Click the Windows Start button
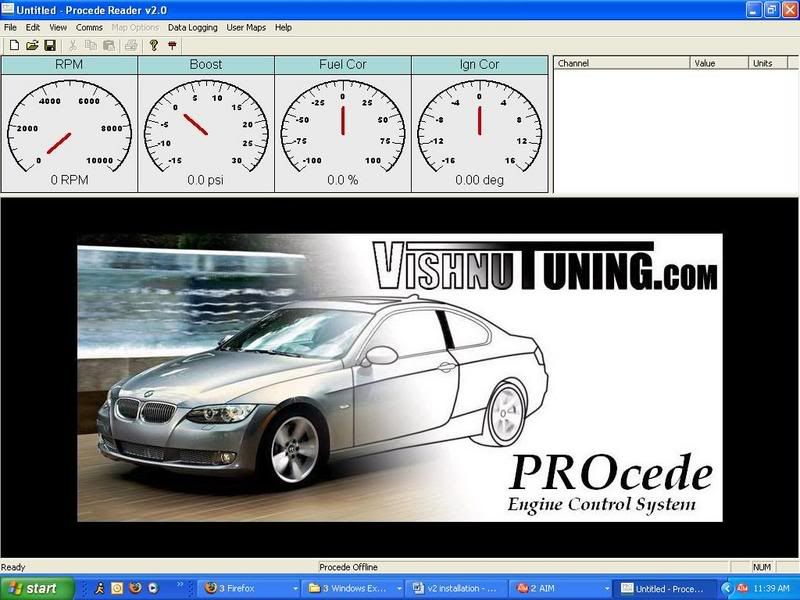800x600 pixels. 37,588
